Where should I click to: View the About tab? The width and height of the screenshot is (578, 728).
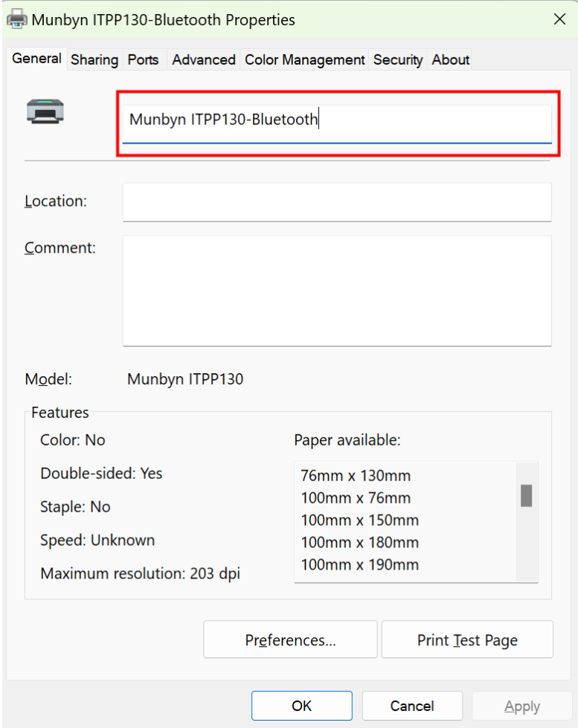451,60
